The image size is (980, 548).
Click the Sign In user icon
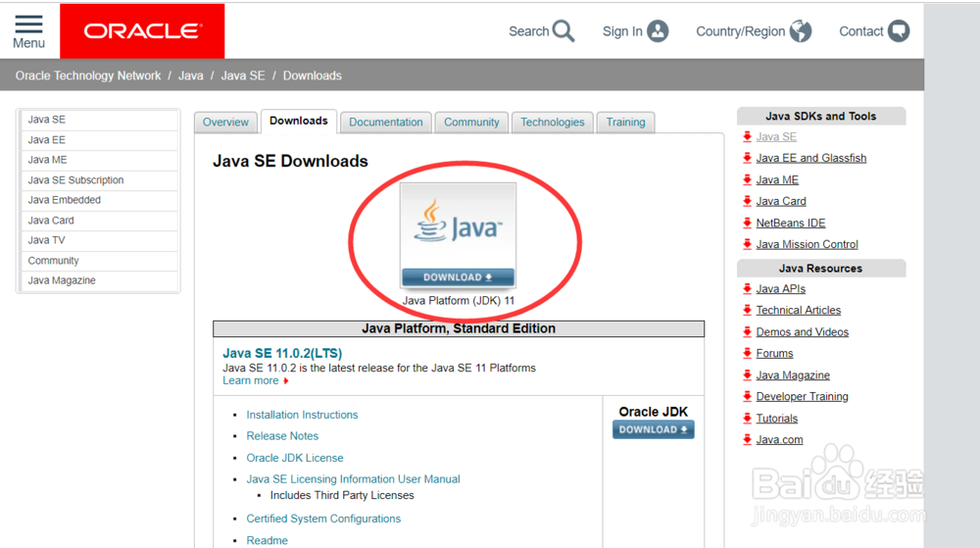coord(658,30)
